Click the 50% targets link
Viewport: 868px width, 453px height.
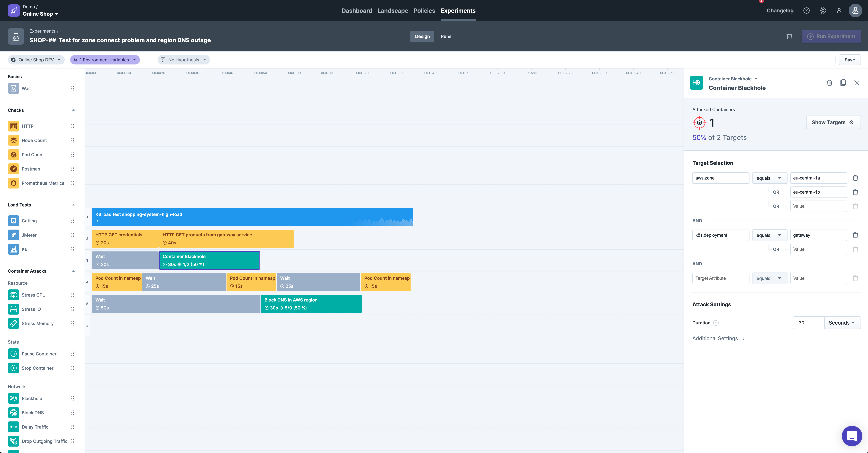699,138
